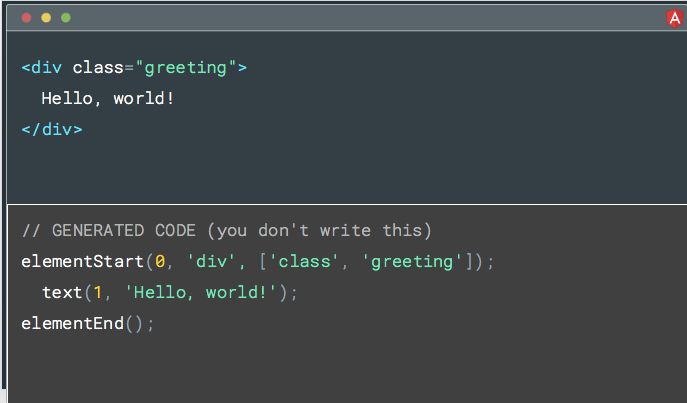Click the yellow minimize window button
This screenshot has width=687, height=403.
point(46,18)
